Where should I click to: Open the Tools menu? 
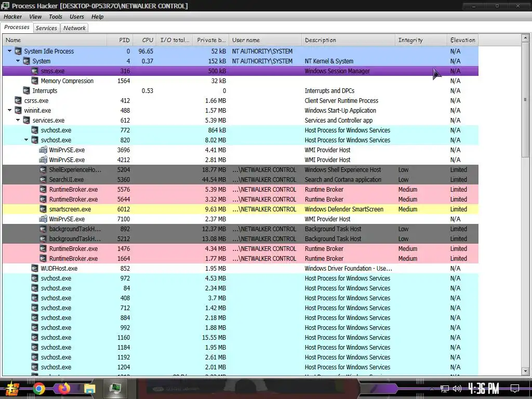point(55,17)
